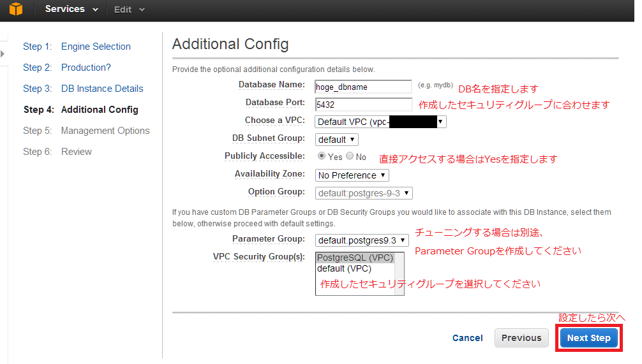642x364 pixels.
Task: Select Yes for Publicly Accessible
Action: [x=322, y=156]
